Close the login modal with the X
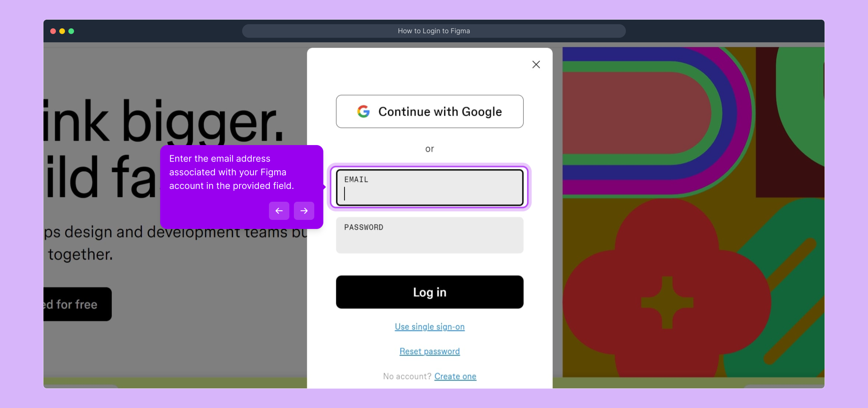868x408 pixels. 536,65
